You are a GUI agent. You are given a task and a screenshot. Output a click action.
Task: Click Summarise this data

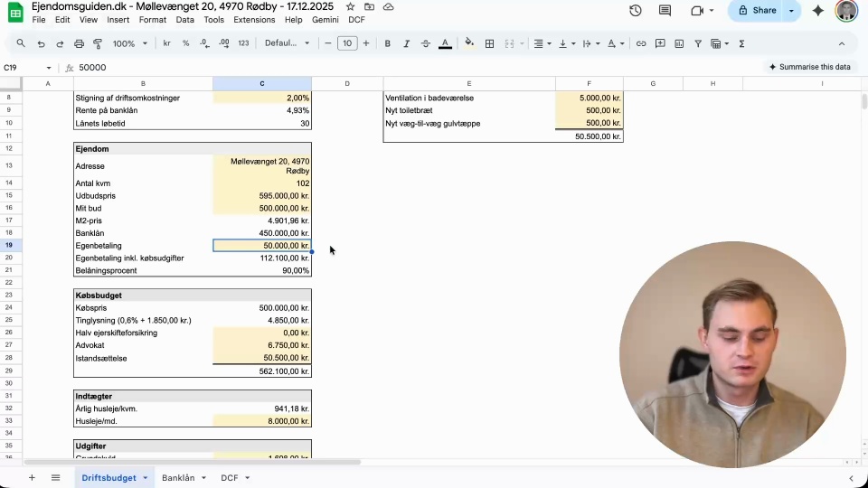coord(809,67)
